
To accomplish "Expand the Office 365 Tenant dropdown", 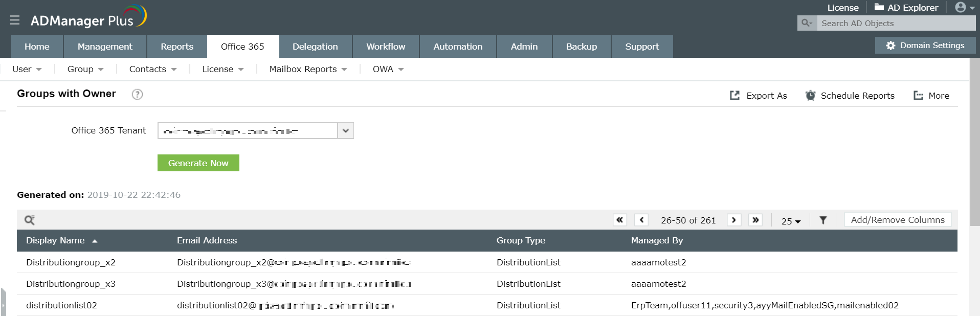I will [x=346, y=131].
